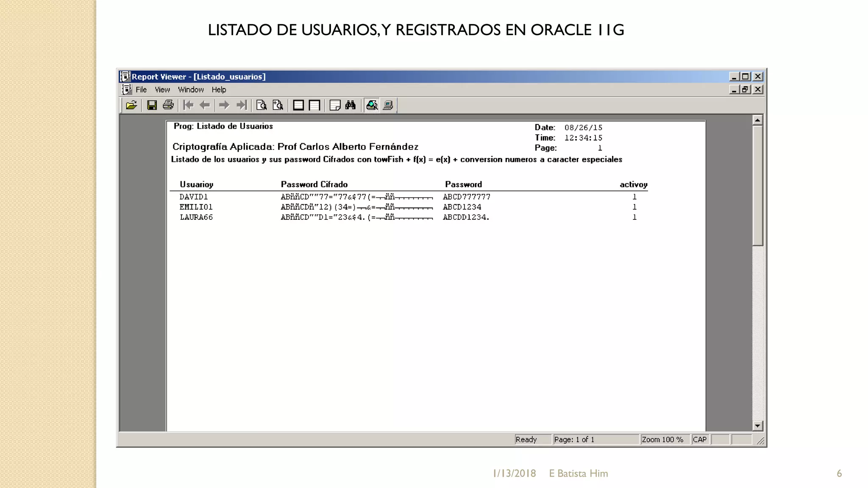
Task: Click the Password Cifrado column header
Action: [x=314, y=184]
